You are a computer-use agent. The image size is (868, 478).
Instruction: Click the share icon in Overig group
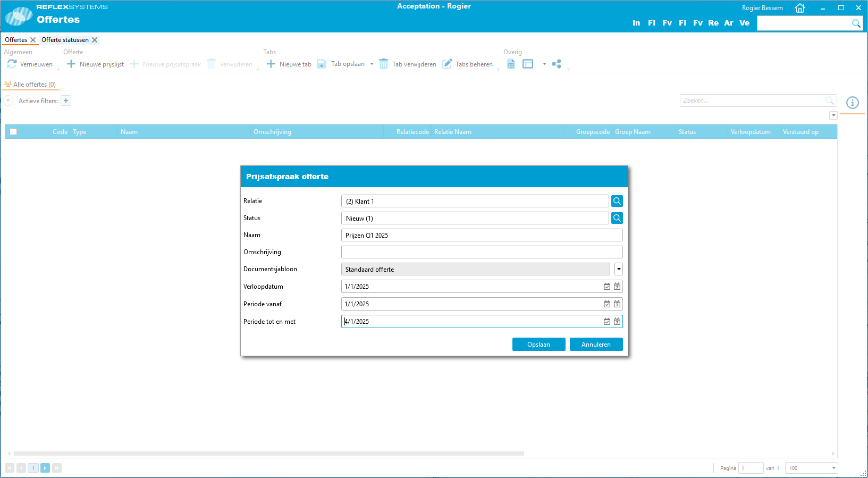point(557,64)
